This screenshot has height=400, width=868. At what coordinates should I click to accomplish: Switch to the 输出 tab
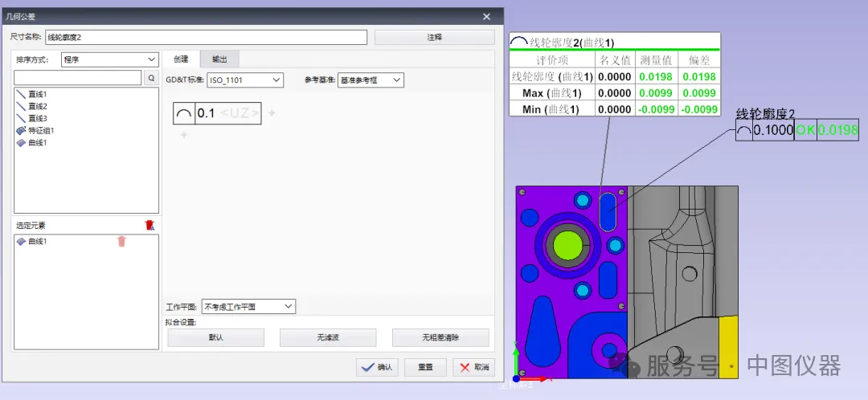[219, 59]
